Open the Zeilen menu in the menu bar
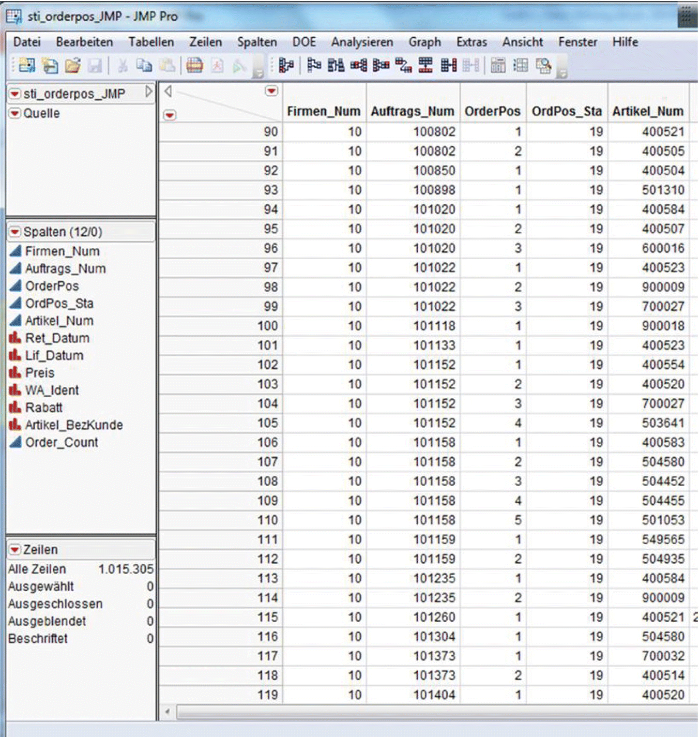The height and width of the screenshot is (737, 700). pyautogui.click(x=206, y=42)
